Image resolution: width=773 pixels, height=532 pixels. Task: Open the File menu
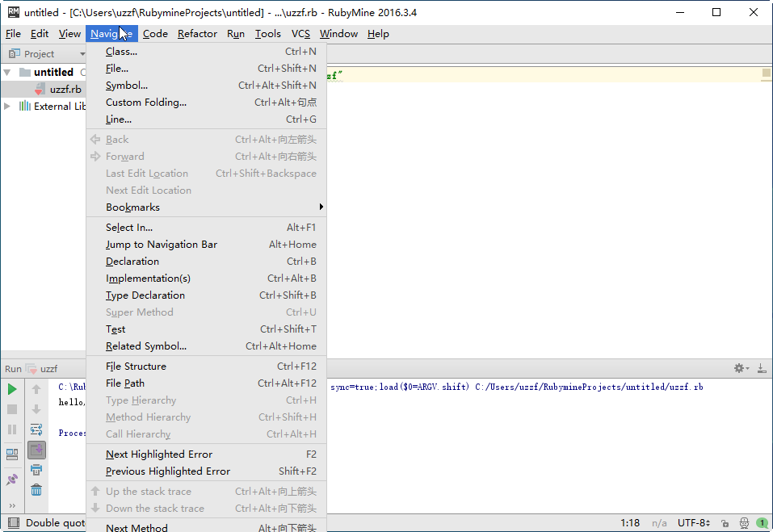tap(13, 33)
